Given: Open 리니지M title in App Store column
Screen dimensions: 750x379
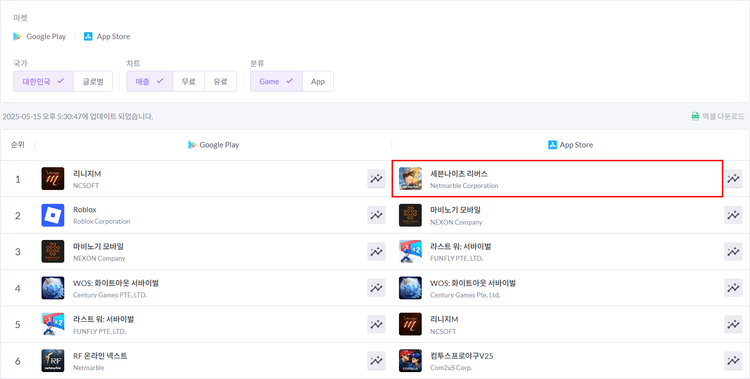Looking at the screenshot, I should 444,319.
